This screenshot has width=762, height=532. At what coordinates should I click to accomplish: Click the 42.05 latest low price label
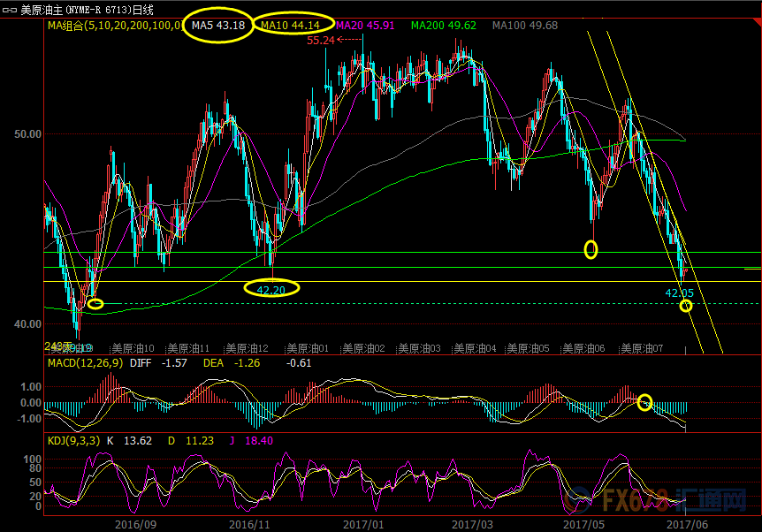[679, 292]
